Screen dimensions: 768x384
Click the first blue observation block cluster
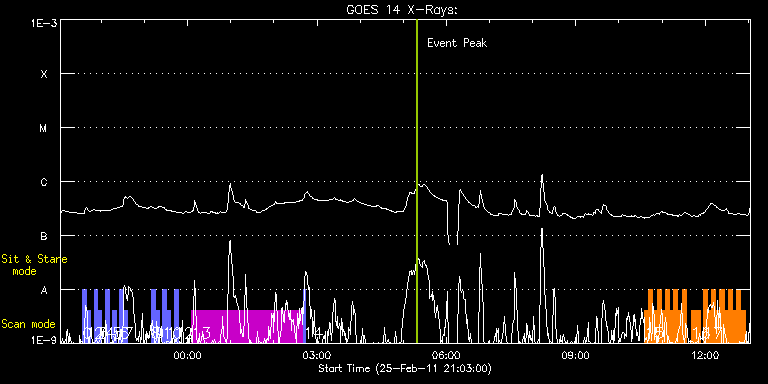point(105,316)
